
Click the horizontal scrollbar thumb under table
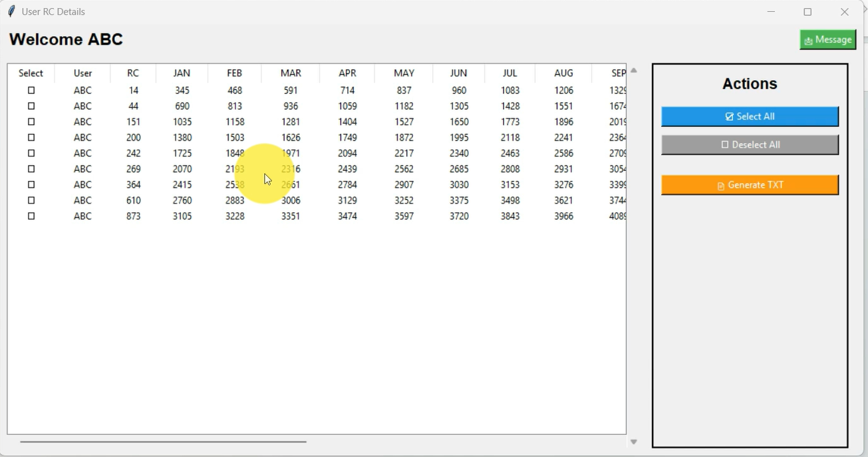(x=163, y=441)
